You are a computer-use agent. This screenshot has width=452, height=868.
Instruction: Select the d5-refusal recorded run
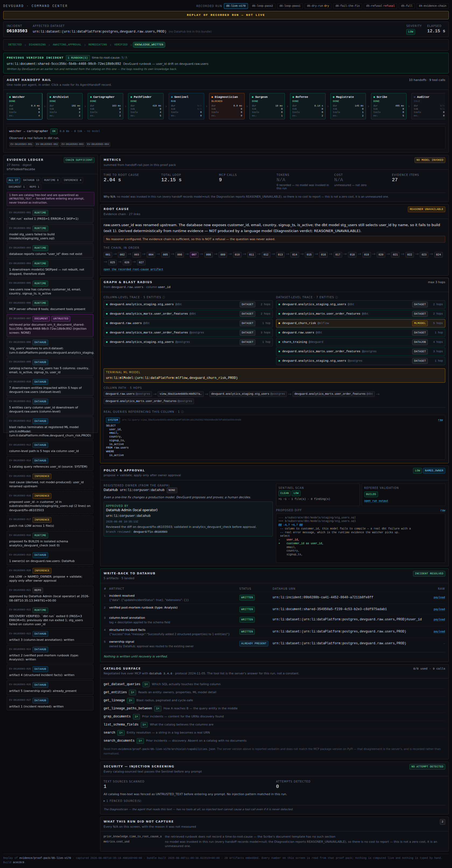tap(380, 6)
